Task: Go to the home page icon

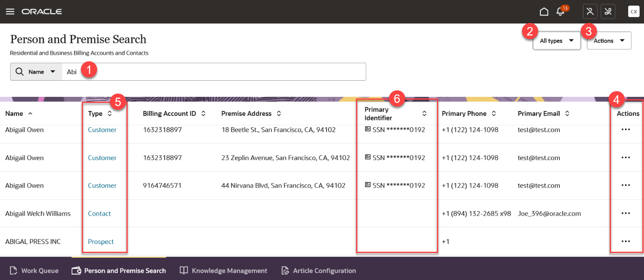Action: click(x=544, y=11)
